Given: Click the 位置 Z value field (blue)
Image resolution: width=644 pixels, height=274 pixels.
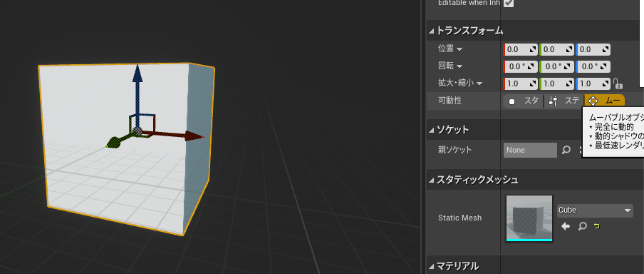Looking at the screenshot, I should [x=593, y=50].
